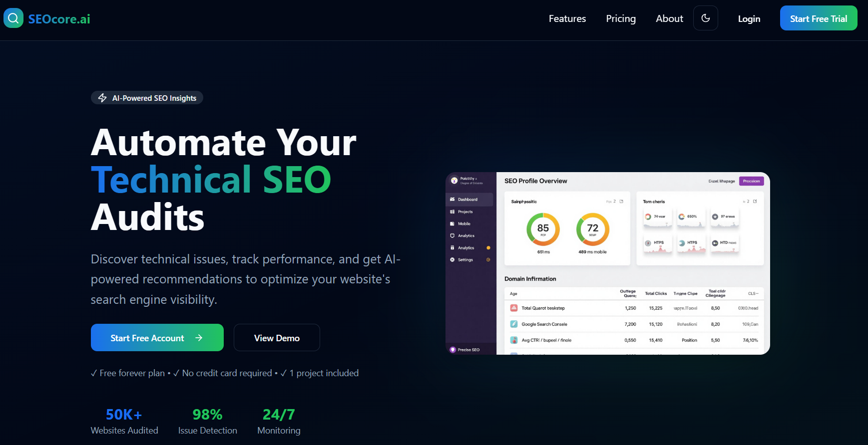Viewport: 868px width, 445px height.
Task: Click the arrow icon on Start Free Account
Action: point(199,338)
